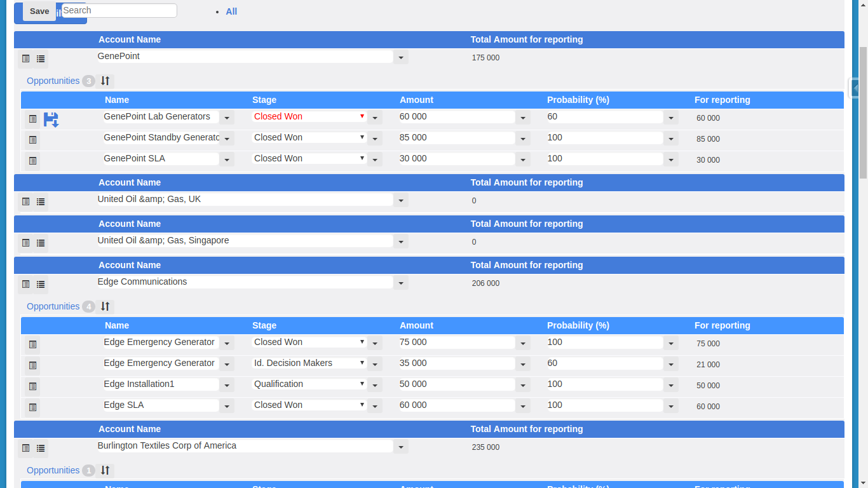The height and width of the screenshot is (488, 868).
Task: Click list icon for United Oil UK account
Action: [41, 201]
